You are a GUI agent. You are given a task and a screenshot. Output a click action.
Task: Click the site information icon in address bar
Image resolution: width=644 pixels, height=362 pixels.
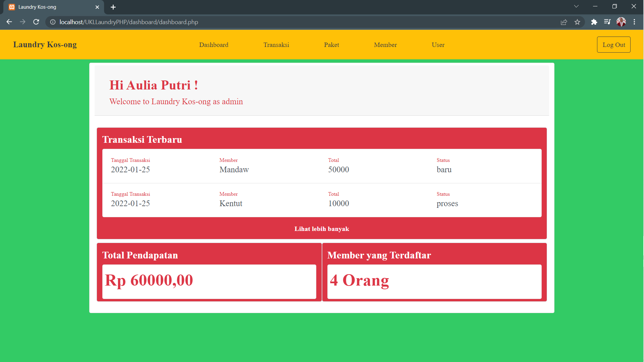point(53,22)
